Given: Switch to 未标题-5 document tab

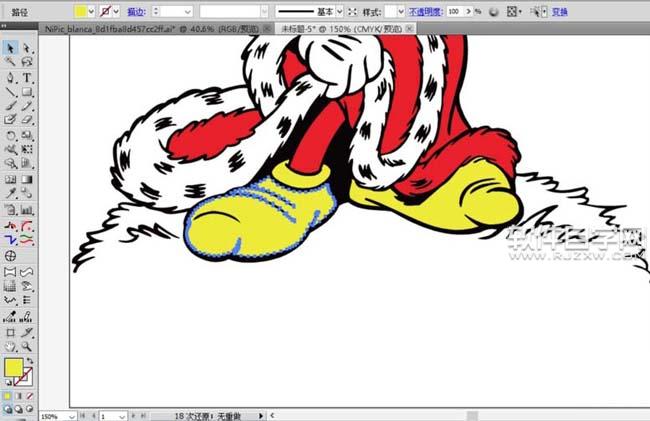Looking at the screenshot, I should tap(342, 29).
